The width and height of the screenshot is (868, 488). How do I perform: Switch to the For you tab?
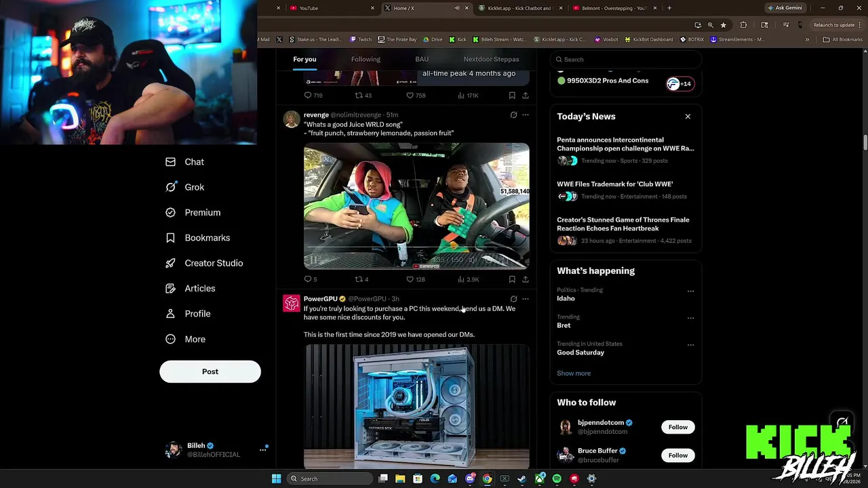click(x=304, y=59)
